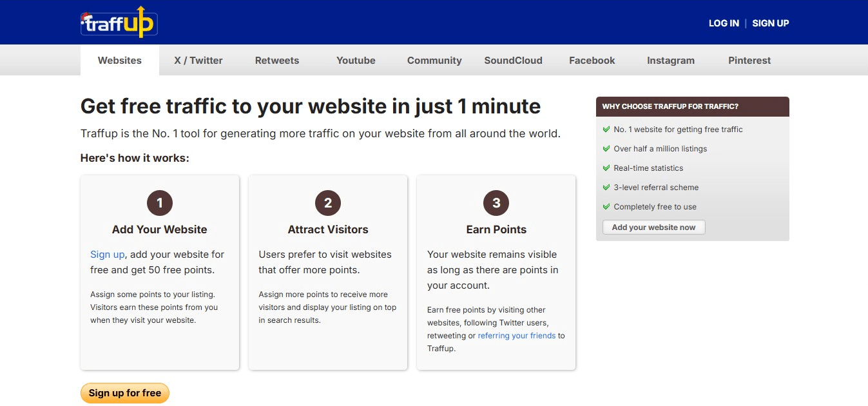Click the Sign up for free button
This screenshot has width=868, height=406.
125,393
